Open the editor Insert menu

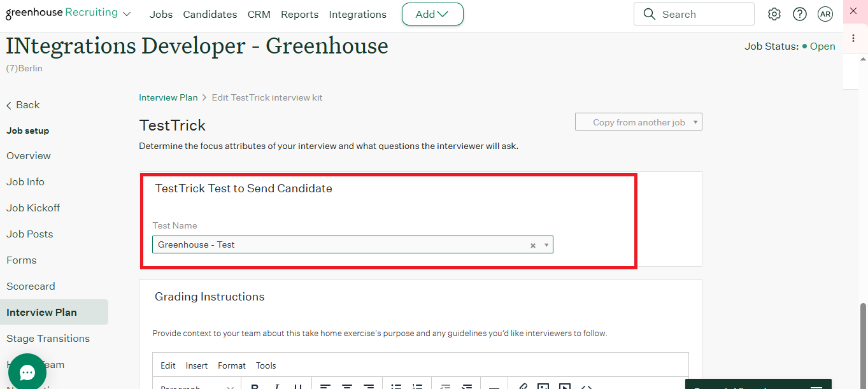197,365
